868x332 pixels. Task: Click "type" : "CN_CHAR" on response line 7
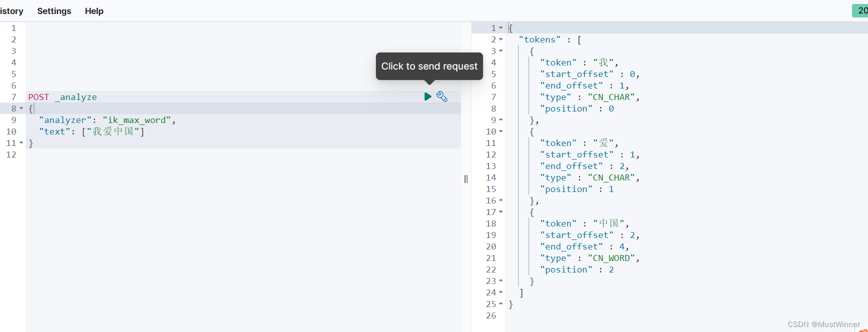point(590,97)
